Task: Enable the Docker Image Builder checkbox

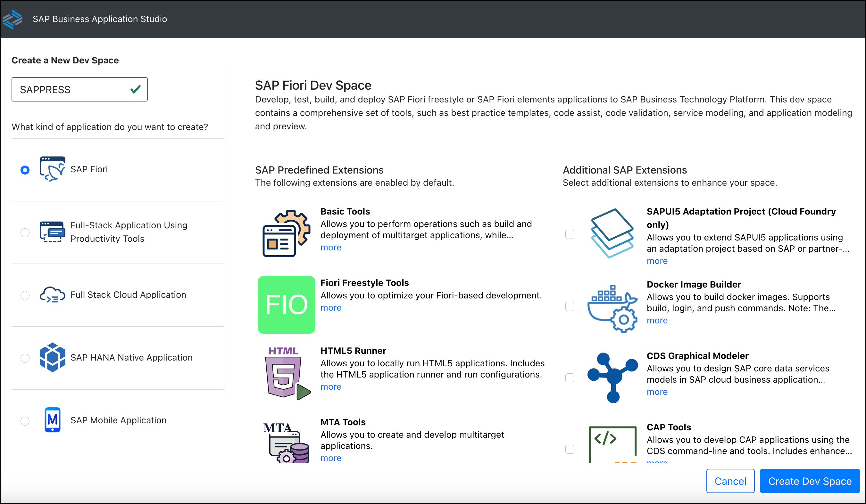Action: point(570,306)
